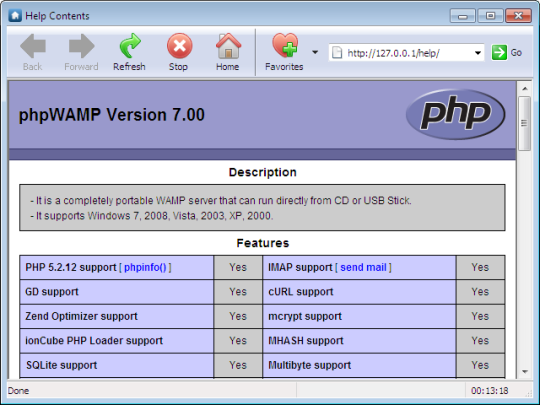The height and width of the screenshot is (405, 540).
Task: Open the send mail link
Action: point(363,267)
